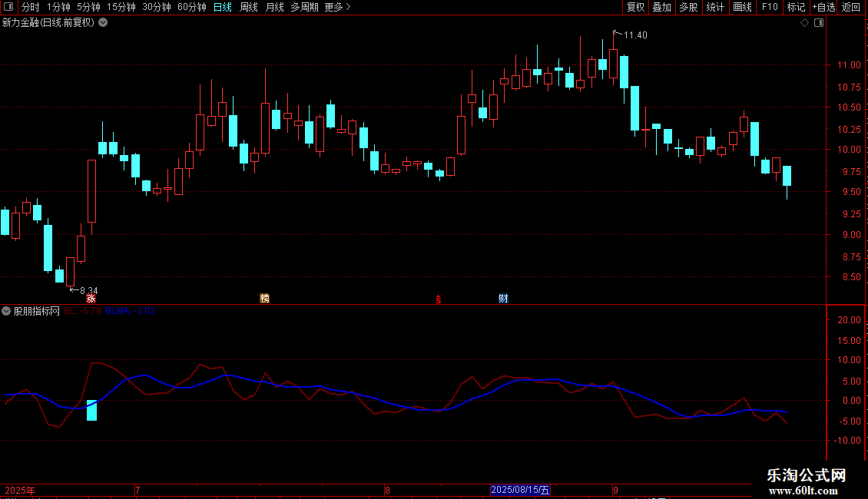Select the 日线 daily chart tab

223,7
